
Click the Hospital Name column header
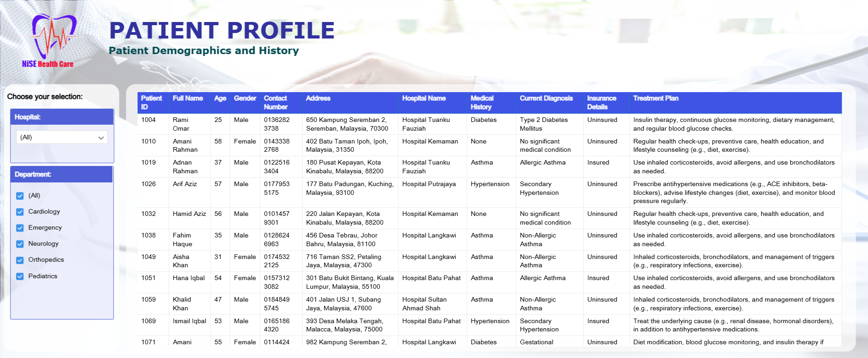coord(424,99)
